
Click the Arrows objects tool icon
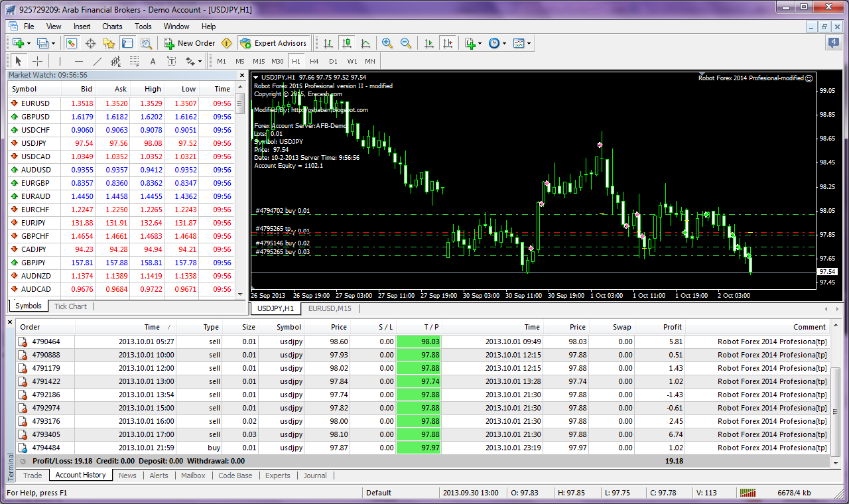click(x=190, y=61)
